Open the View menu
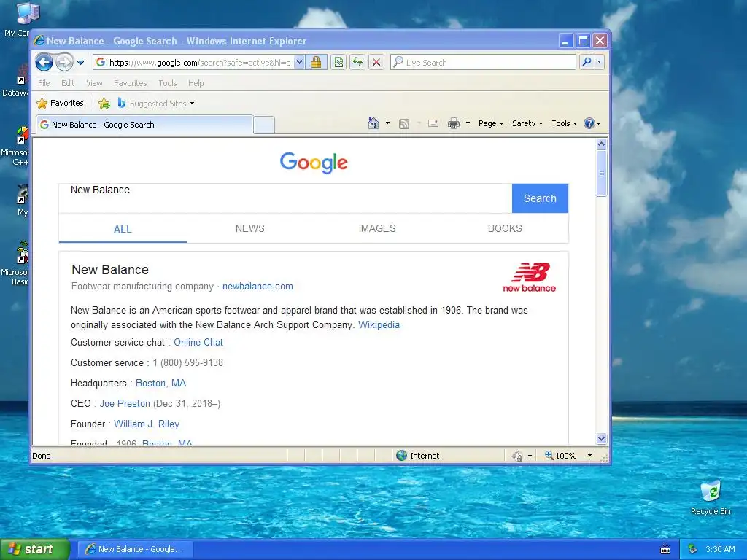747x560 pixels. (94, 83)
